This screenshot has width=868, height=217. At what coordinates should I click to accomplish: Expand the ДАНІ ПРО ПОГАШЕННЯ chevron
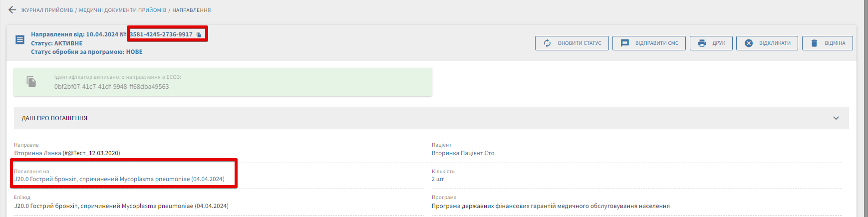click(x=836, y=118)
